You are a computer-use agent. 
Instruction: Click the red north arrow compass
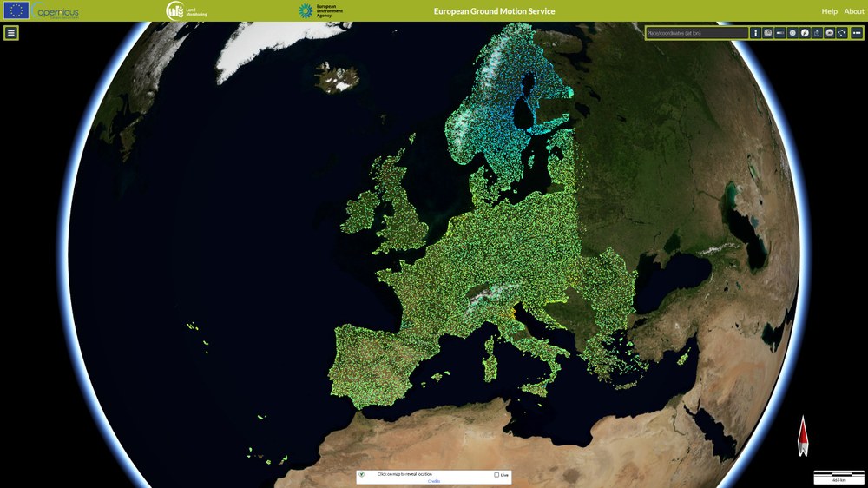(803, 436)
